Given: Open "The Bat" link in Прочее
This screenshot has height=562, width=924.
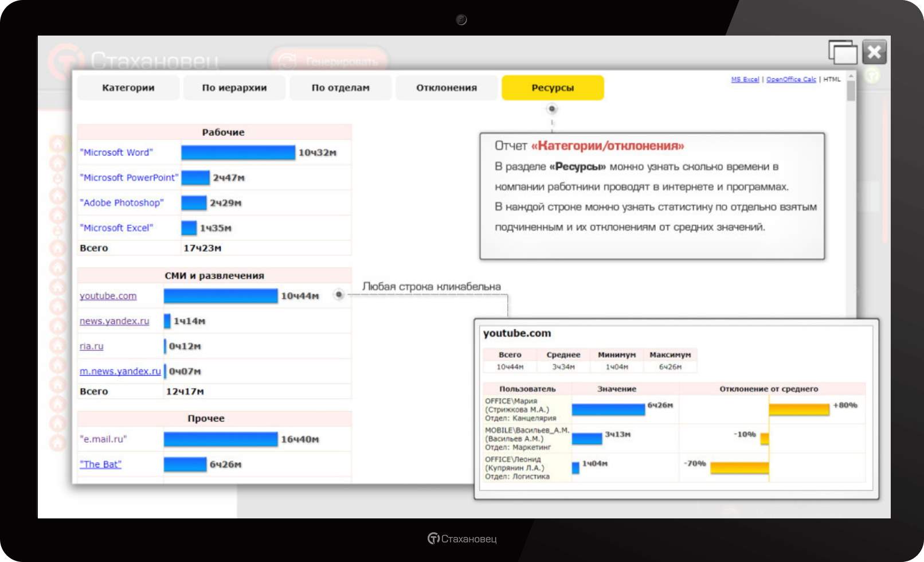Looking at the screenshot, I should 100,465.
